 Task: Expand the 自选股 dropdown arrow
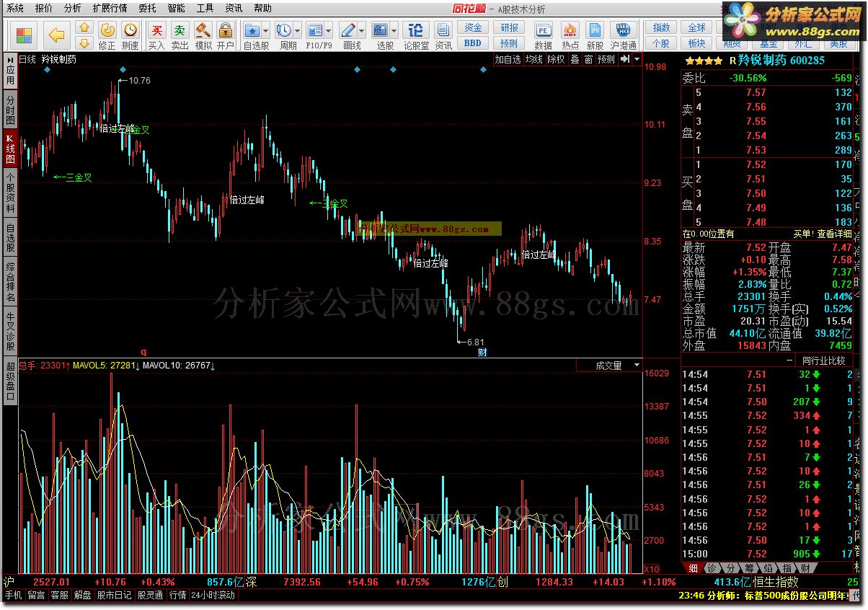click(265, 30)
